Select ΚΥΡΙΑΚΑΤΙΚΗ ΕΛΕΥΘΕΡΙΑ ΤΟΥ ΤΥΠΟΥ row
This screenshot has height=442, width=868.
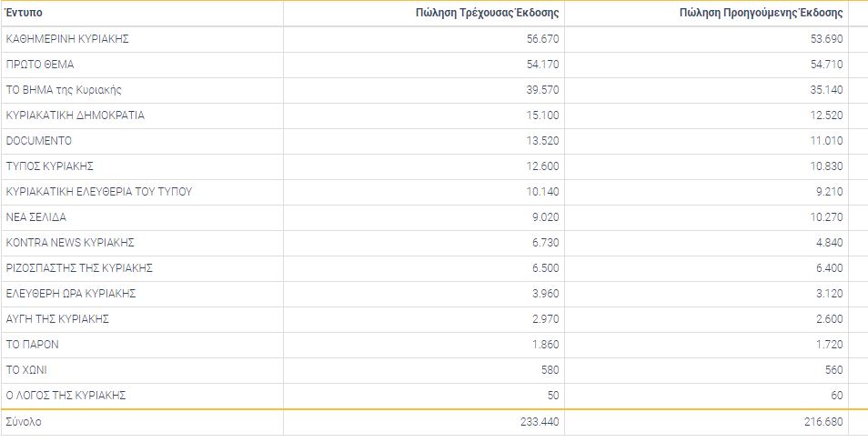(x=98, y=192)
